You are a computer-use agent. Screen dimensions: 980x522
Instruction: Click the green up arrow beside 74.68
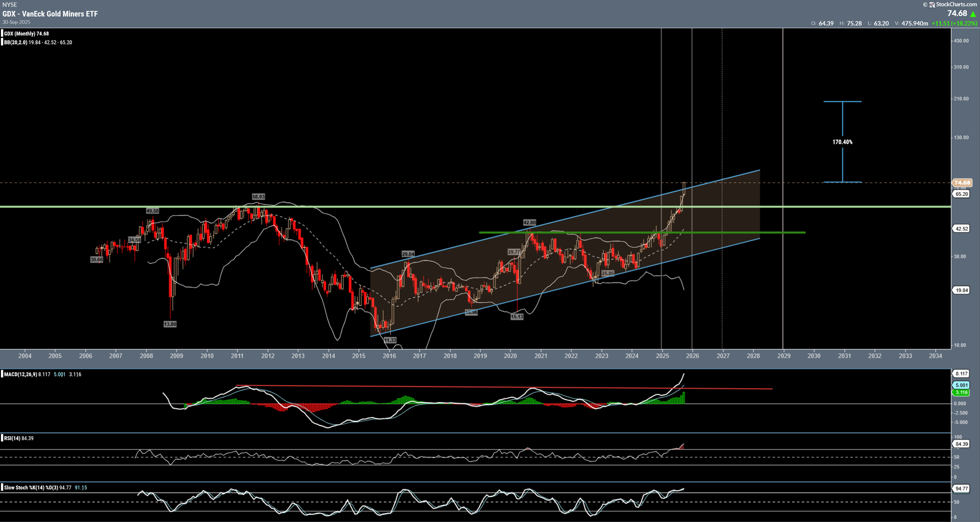point(973,14)
